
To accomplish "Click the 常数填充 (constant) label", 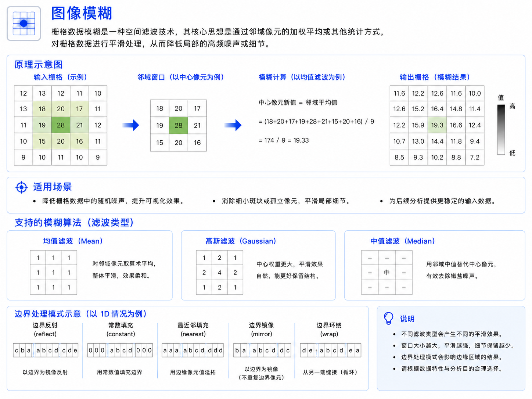I will [x=121, y=330].
